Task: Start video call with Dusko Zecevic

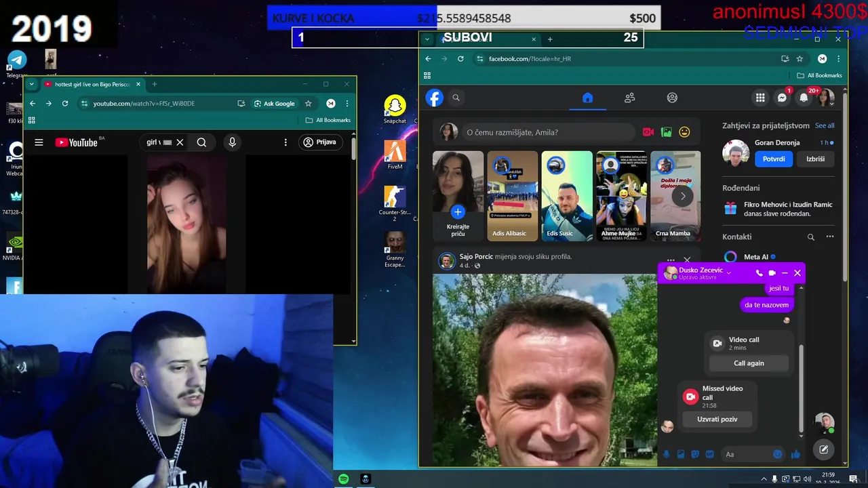Action: coord(772,273)
